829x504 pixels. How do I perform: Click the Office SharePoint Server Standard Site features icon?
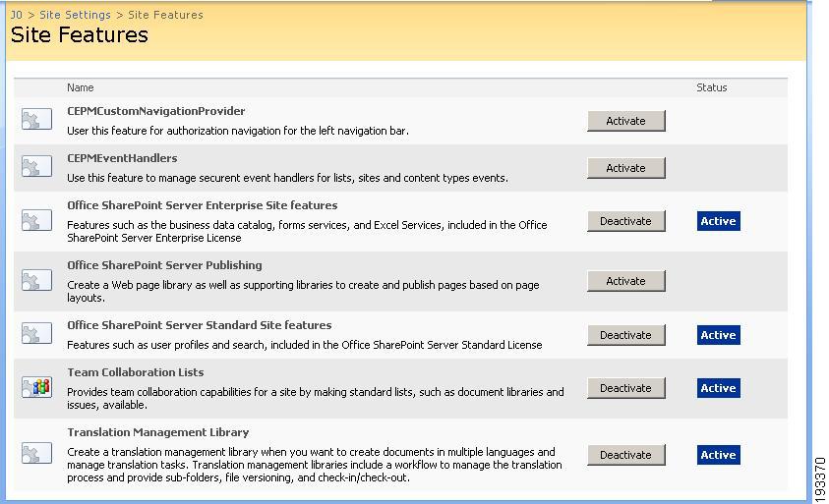coord(36,333)
